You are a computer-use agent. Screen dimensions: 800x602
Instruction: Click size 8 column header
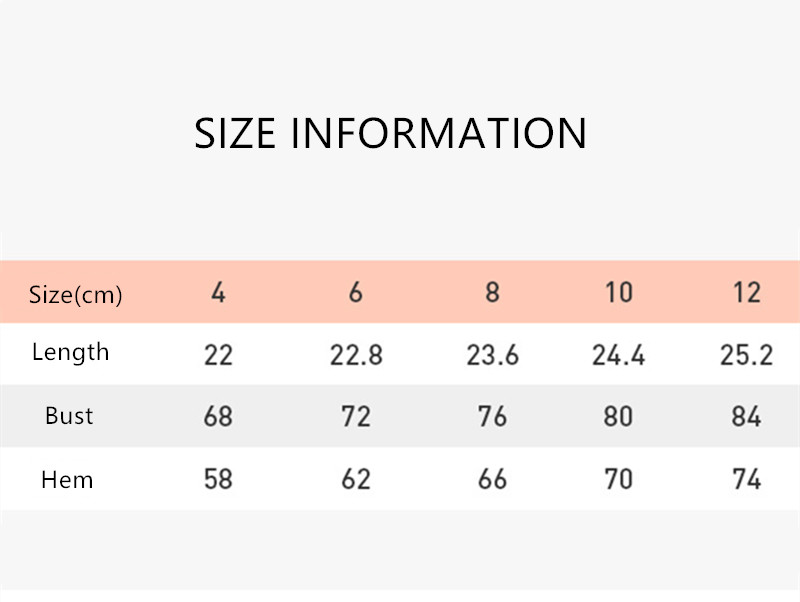[492, 293]
